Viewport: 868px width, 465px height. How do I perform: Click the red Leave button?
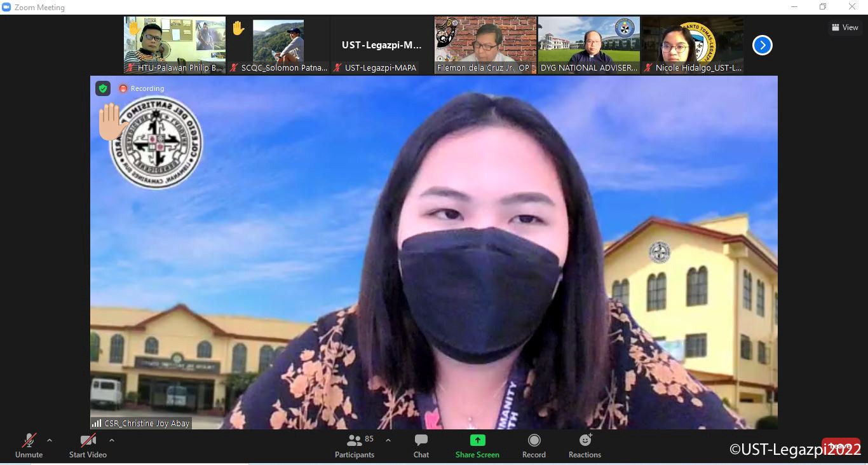coord(840,447)
